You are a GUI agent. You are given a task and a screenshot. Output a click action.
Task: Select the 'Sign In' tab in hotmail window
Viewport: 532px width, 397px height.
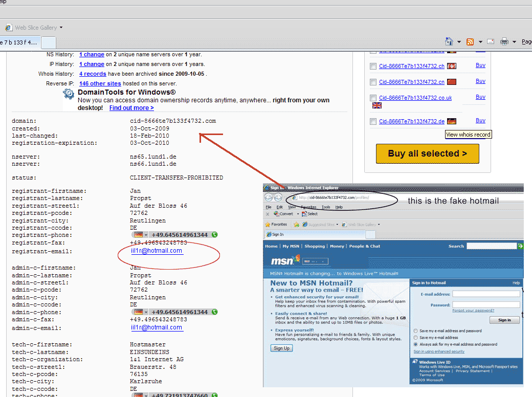coord(315,234)
